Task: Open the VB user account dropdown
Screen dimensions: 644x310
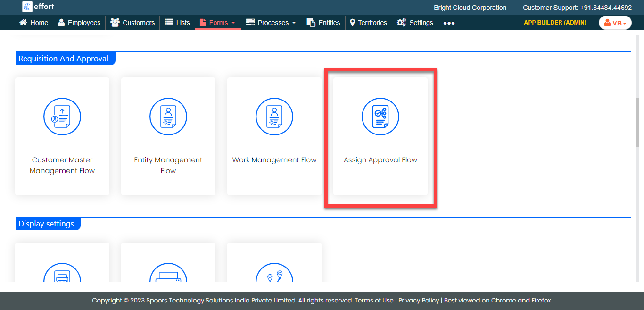Action: tap(615, 23)
